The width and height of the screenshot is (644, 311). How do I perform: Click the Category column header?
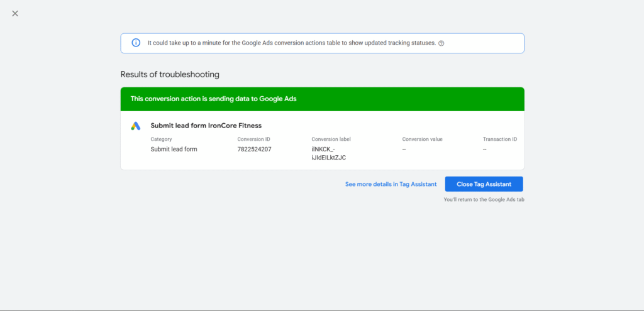click(x=162, y=139)
